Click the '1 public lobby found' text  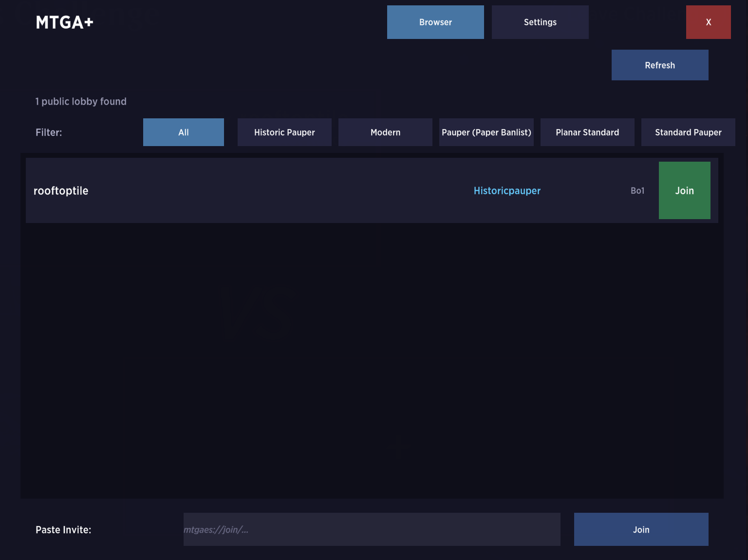(x=80, y=101)
